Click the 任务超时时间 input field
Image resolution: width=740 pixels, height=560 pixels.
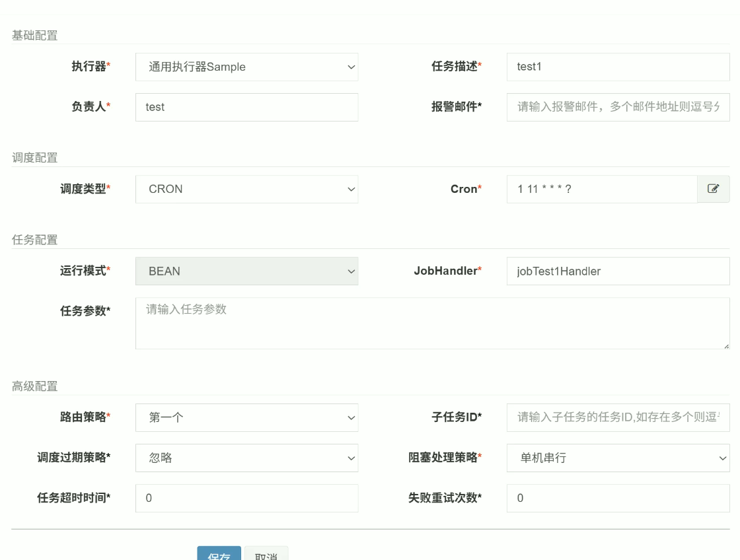pyautogui.click(x=246, y=498)
